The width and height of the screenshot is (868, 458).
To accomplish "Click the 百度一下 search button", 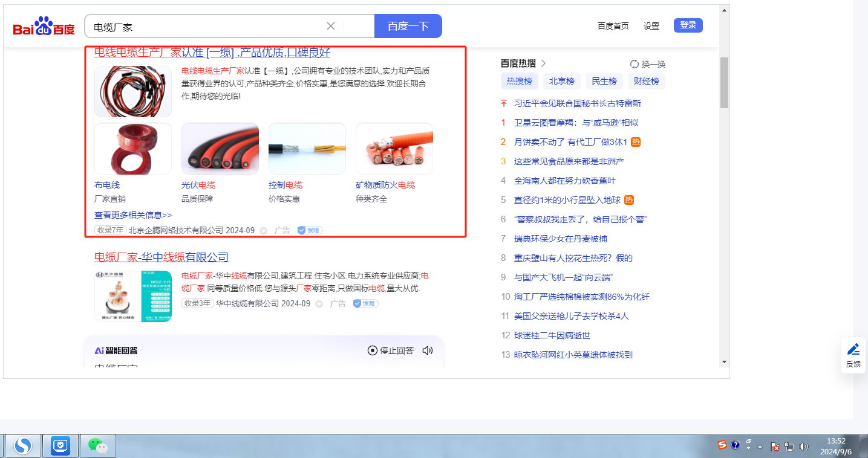I will (x=408, y=26).
